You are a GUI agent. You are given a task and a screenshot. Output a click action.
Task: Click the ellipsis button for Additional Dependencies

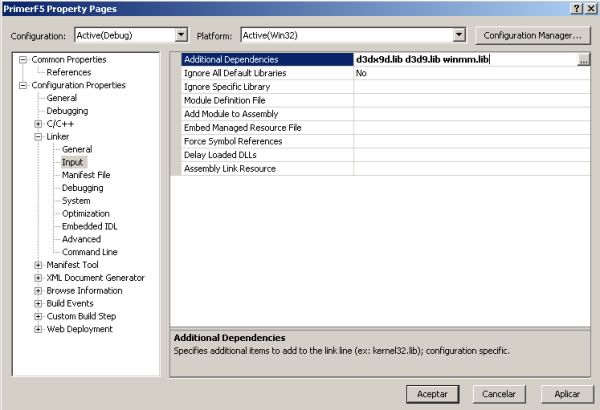[584, 60]
